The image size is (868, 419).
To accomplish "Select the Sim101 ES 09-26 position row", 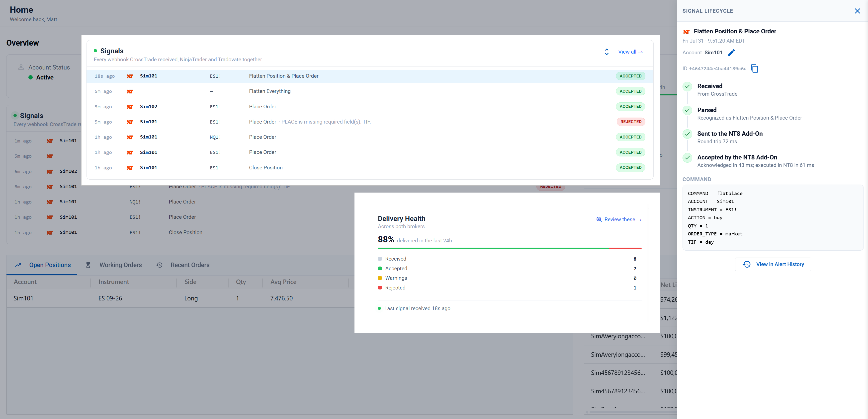I will pyautogui.click(x=180, y=298).
